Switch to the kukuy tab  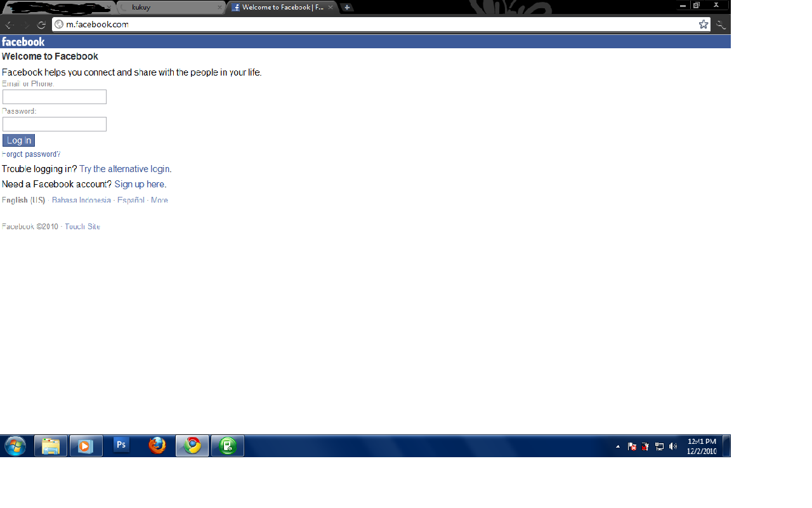(171, 8)
